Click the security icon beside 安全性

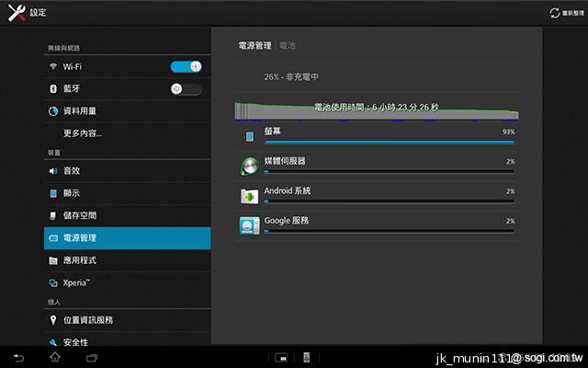(53, 342)
